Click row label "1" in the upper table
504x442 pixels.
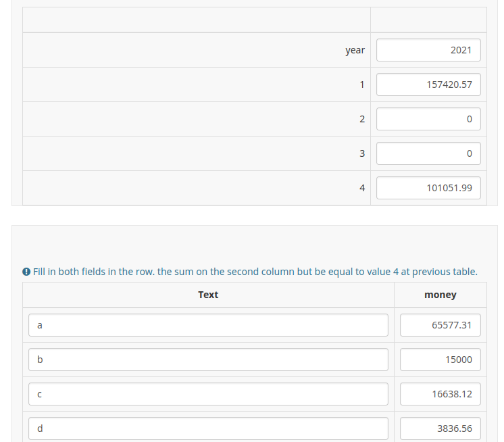pyautogui.click(x=361, y=84)
